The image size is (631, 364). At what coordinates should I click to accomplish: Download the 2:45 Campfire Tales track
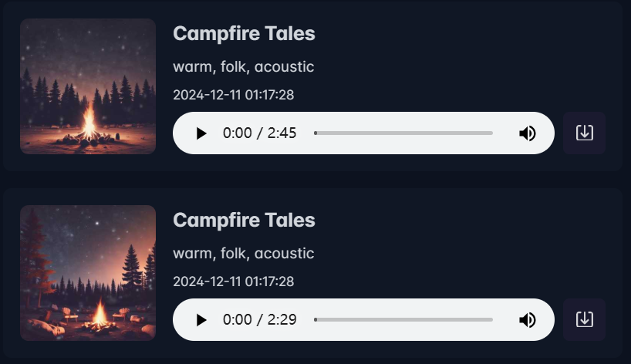[x=584, y=133]
